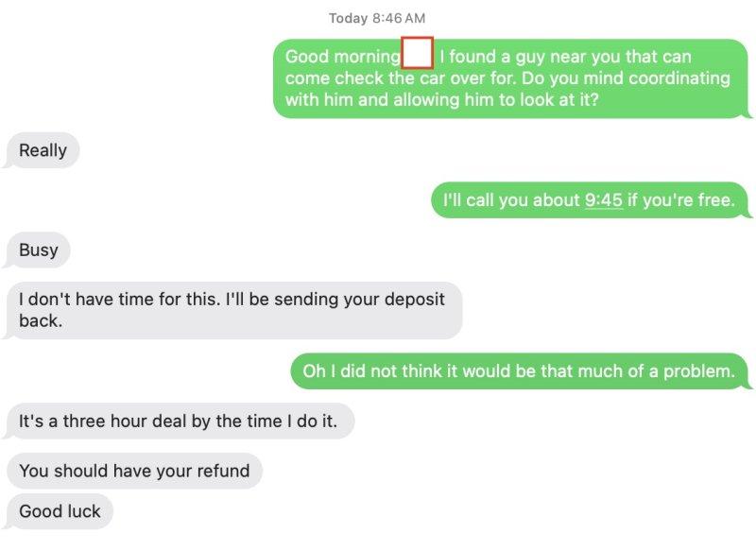Image resolution: width=756 pixels, height=551 pixels.
Task: Select the "Oh I did not think" green bubble
Action: tap(518, 371)
